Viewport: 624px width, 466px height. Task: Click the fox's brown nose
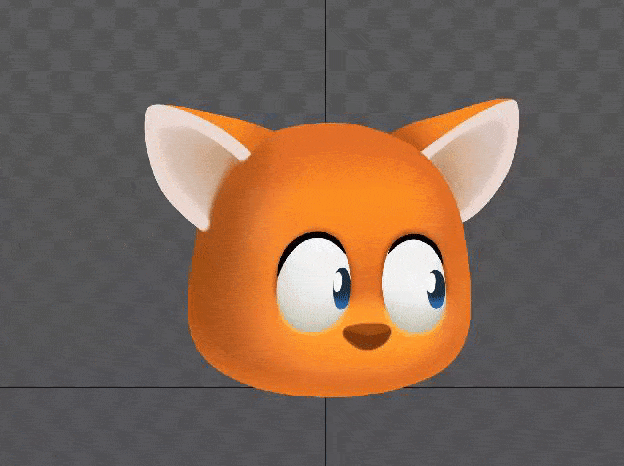pyautogui.click(x=367, y=337)
